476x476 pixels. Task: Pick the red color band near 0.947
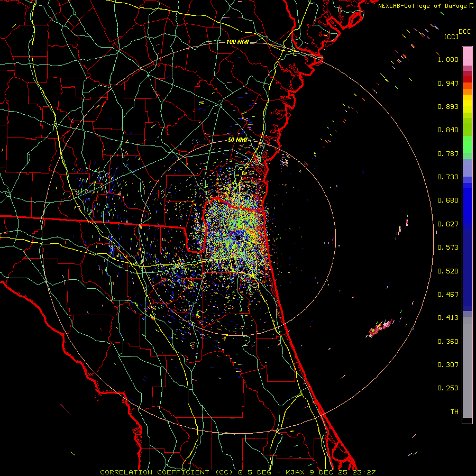[467, 79]
